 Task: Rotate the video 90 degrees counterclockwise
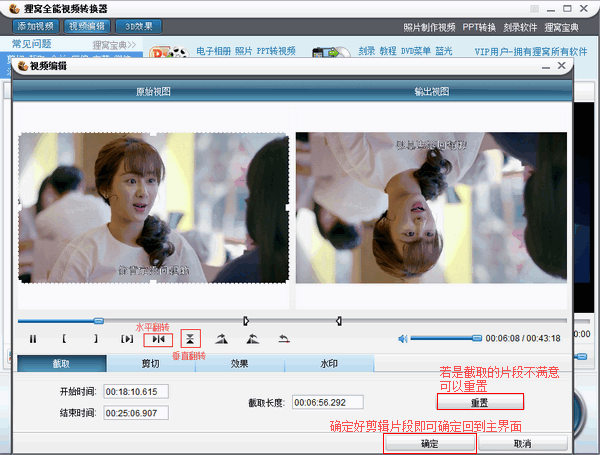pos(253,339)
